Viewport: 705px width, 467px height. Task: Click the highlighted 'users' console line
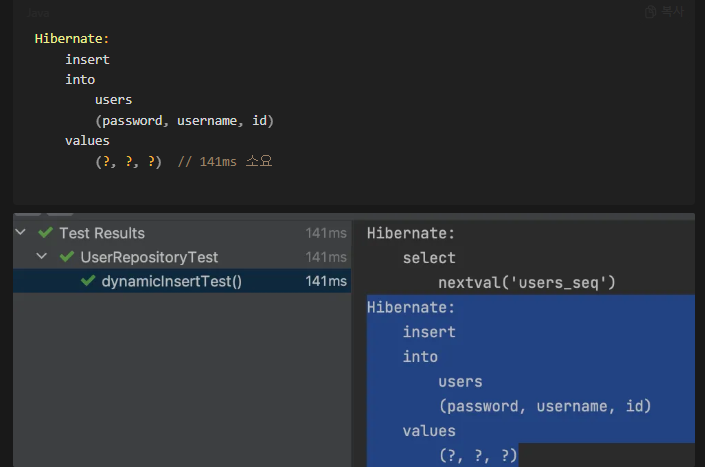(460, 381)
